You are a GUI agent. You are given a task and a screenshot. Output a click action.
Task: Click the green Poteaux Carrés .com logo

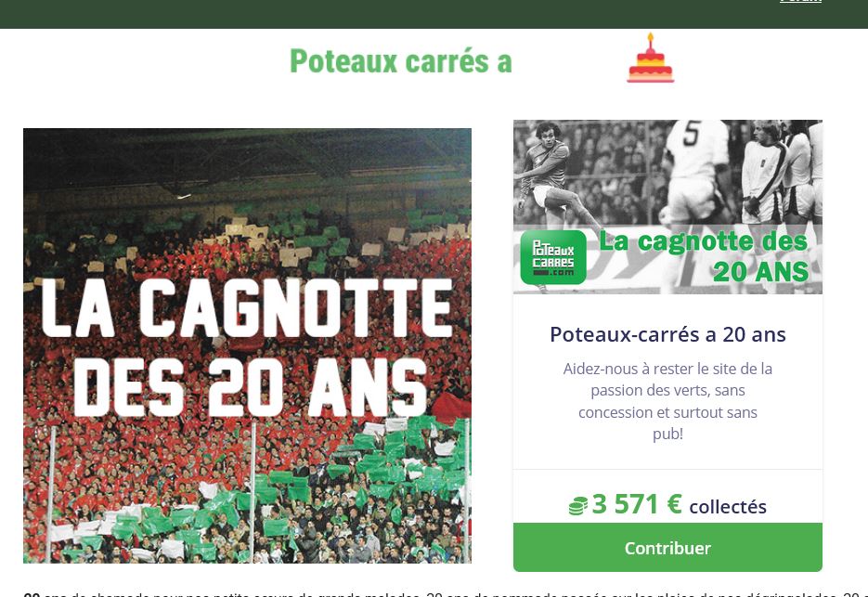553,257
